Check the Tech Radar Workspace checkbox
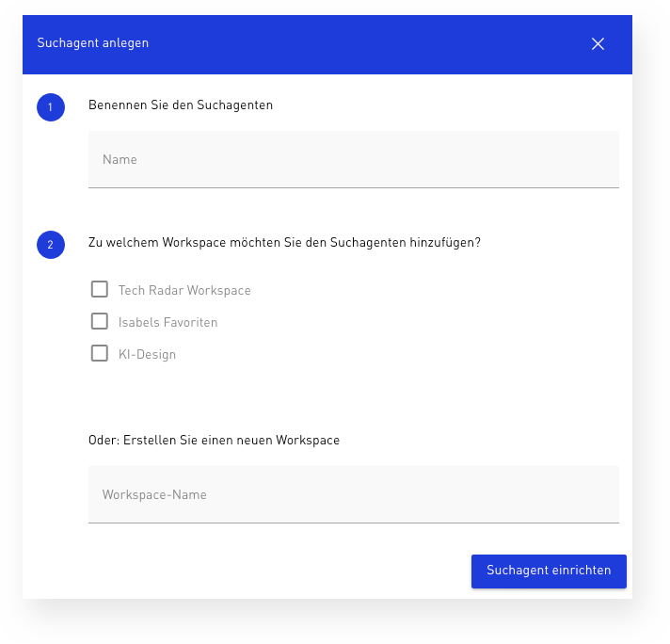The width and height of the screenshot is (670, 644). pos(100,289)
